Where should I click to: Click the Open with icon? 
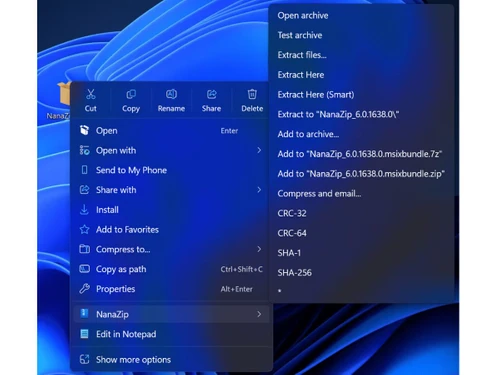tap(84, 150)
